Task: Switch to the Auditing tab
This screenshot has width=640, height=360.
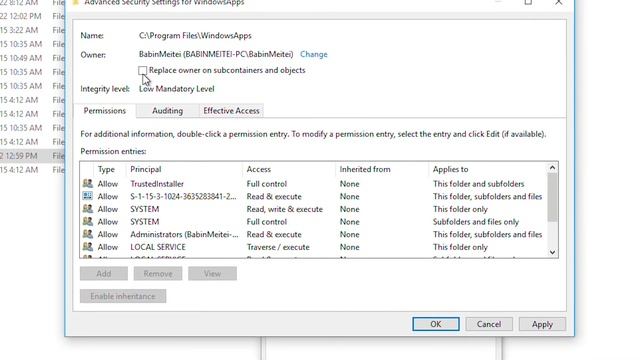Action: pyautogui.click(x=167, y=111)
